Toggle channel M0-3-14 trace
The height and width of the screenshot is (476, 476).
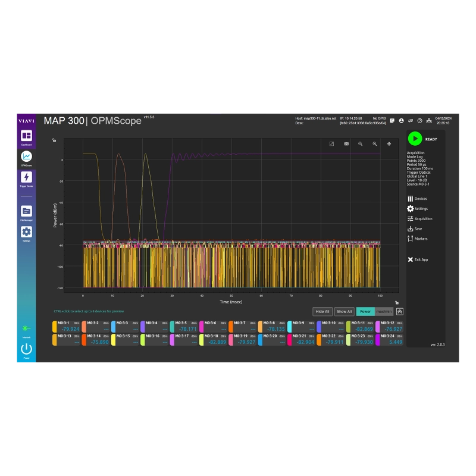[x=95, y=339]
